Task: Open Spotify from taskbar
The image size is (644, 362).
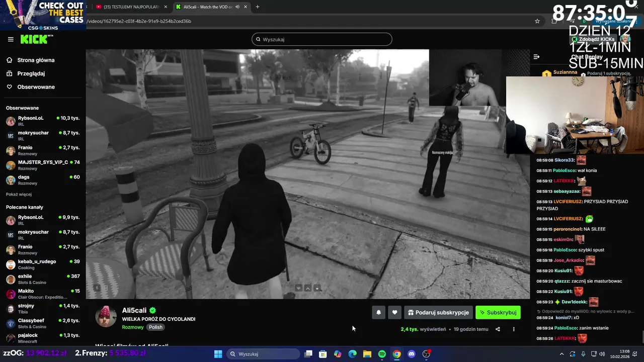Action: tap(382, 354)
